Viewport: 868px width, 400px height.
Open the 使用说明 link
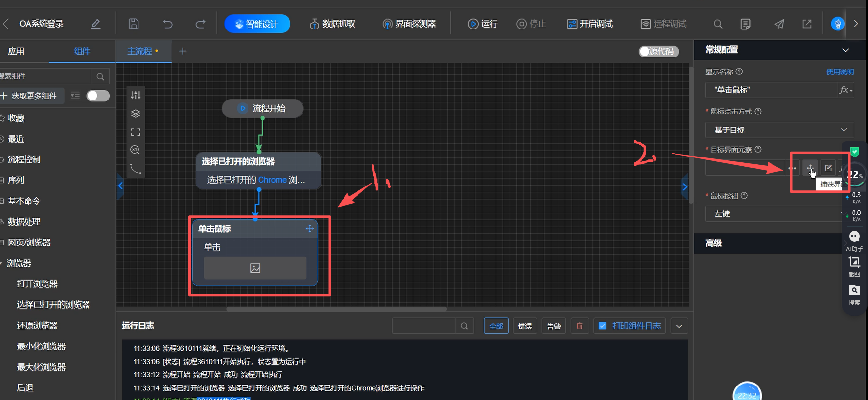pyautogui.click(x=840, y=72)
